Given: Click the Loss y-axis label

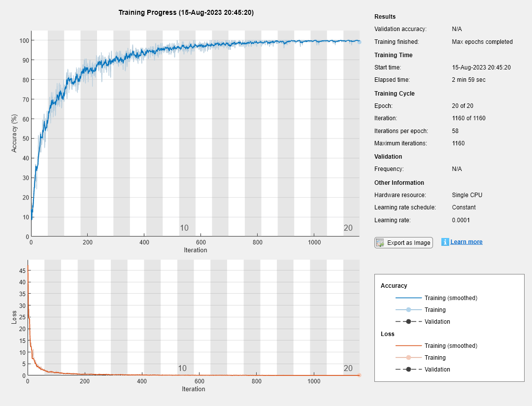Looking at the screenshot, I should (x=14, y=317).
